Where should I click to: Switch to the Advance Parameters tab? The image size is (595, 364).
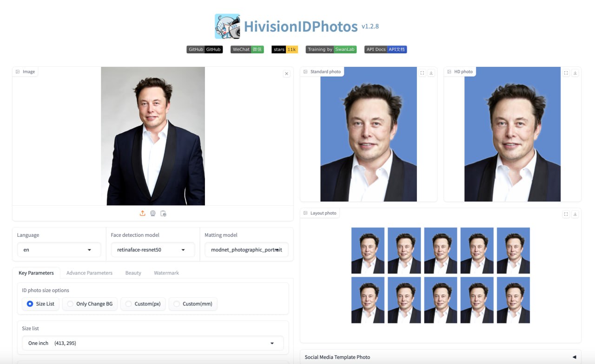(89, 273)
